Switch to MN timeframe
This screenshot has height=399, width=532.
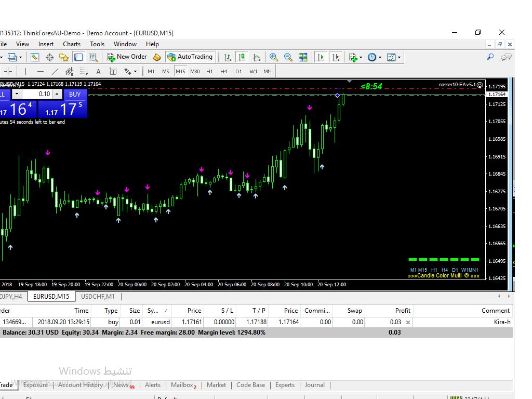tap(268, 71)
